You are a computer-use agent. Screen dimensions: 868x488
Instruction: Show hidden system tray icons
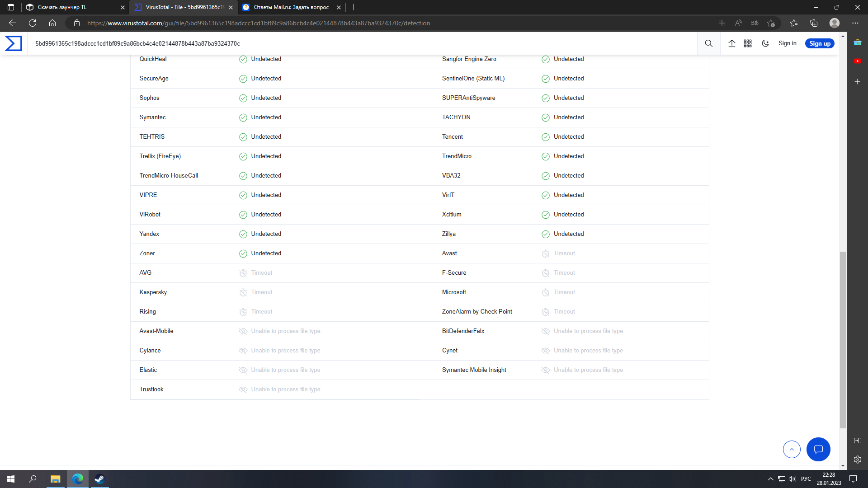pyautogui.click(x=771, y=479)
